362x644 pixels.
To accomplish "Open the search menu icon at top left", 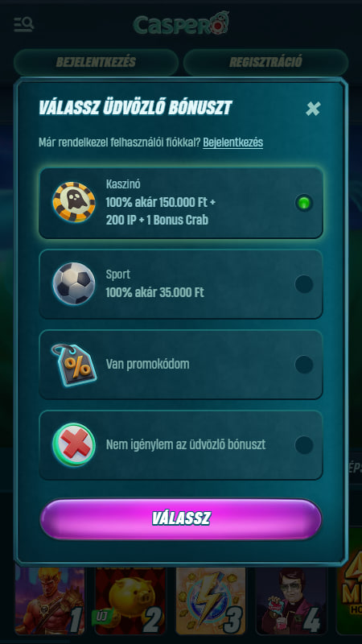I will pyautogui.click(x=23, y=25).
